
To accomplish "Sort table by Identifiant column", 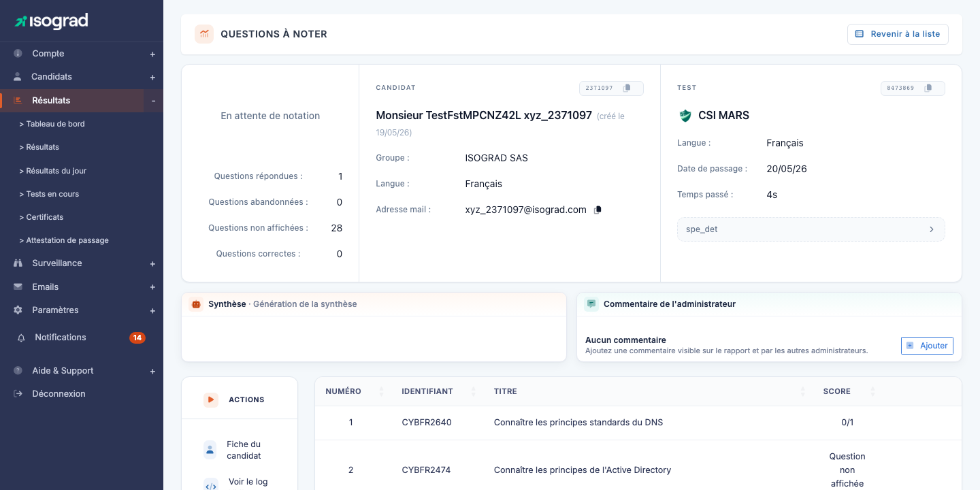I will tap(473, 391).
